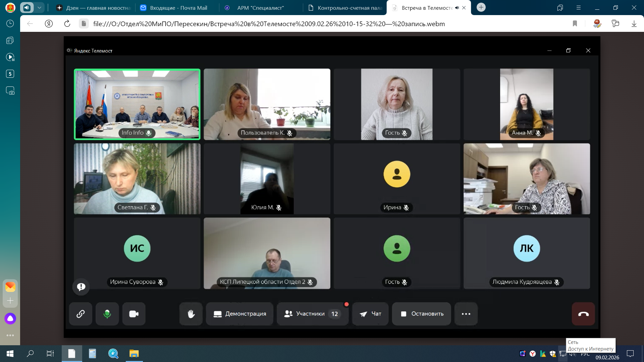Viewport: 644px width, 362px height.
Task: Open the browser hamburger menu
Action: pos(579,8)
